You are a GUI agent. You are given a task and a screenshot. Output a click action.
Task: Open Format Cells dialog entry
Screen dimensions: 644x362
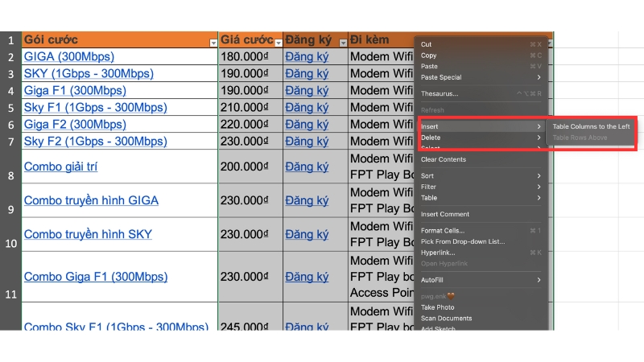481,231
